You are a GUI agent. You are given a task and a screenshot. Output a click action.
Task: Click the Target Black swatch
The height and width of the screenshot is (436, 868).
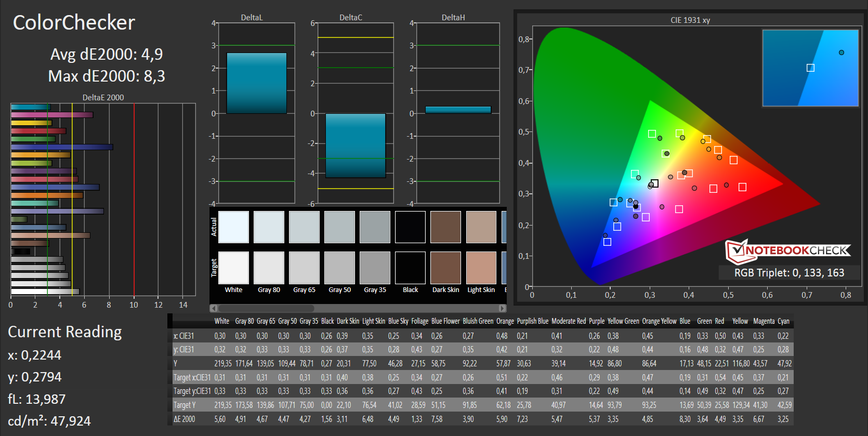[x=410, y=268]
